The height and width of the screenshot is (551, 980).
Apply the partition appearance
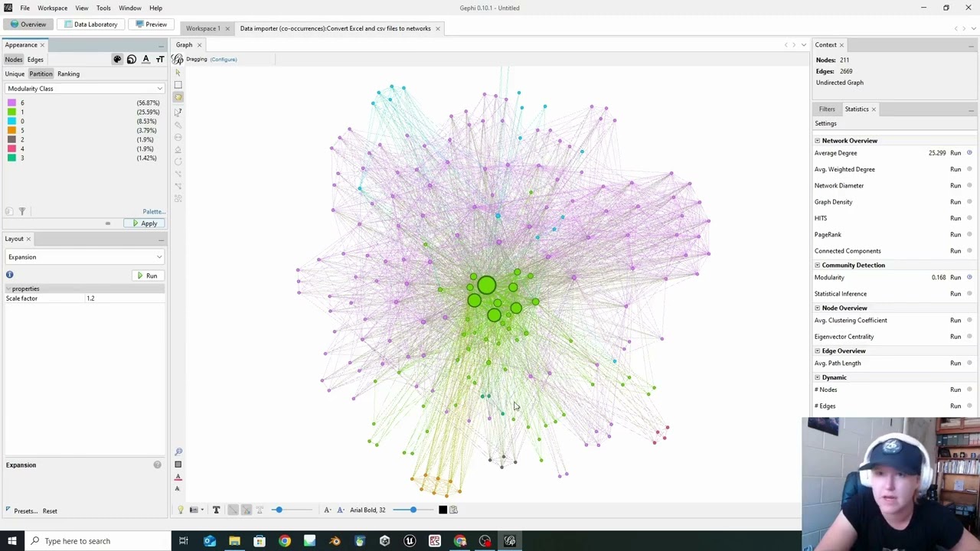click(x=144, y=223)
